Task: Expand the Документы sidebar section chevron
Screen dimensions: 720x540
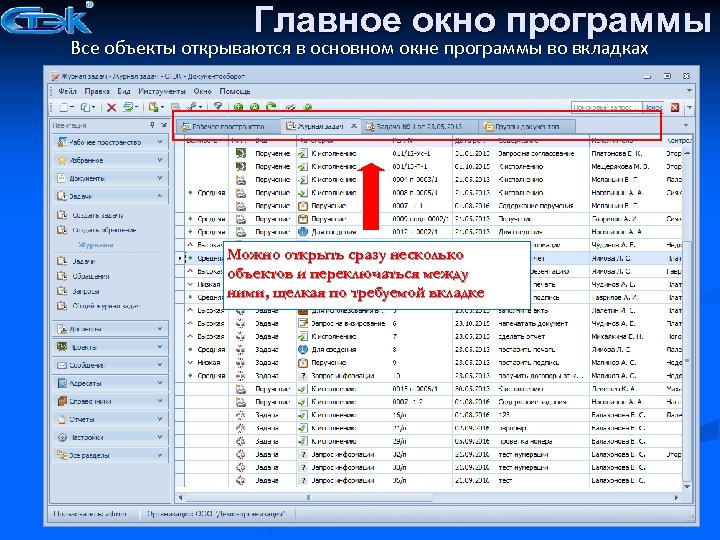Action: coord(160,178)
